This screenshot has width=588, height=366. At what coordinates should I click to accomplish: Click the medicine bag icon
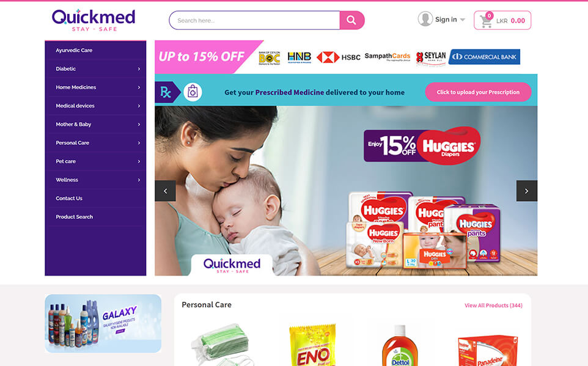(193, 92)
